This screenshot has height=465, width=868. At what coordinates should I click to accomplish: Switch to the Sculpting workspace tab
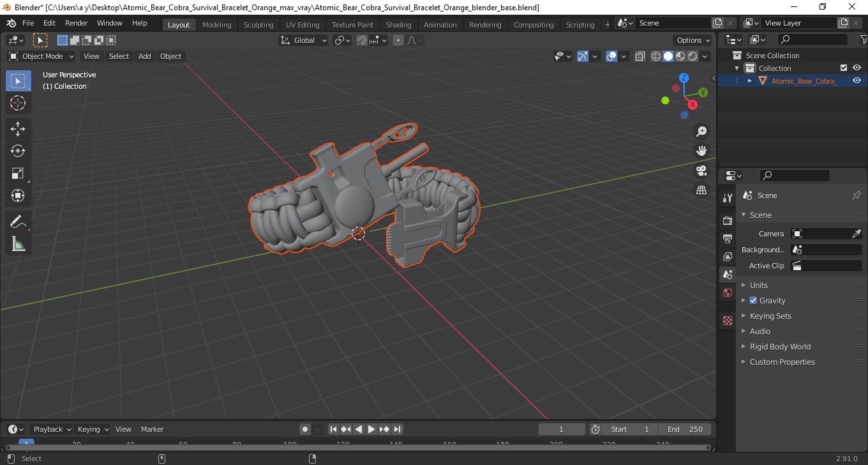[258, 25]
